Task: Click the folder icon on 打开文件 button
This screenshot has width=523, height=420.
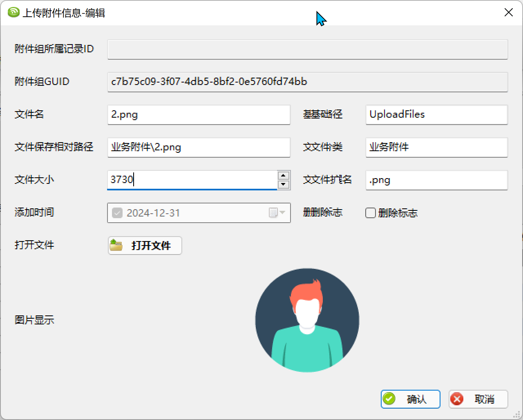Action: [x=116, y=245]
